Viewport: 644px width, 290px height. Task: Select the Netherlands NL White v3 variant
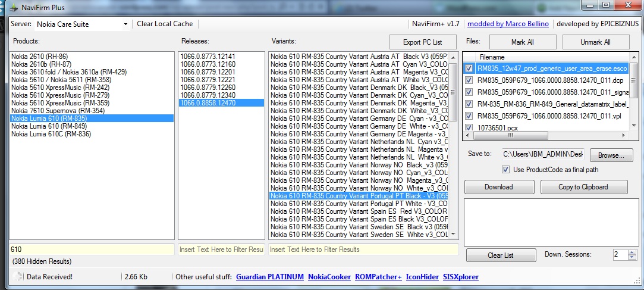pyautogui.click(x=359, y=157)
